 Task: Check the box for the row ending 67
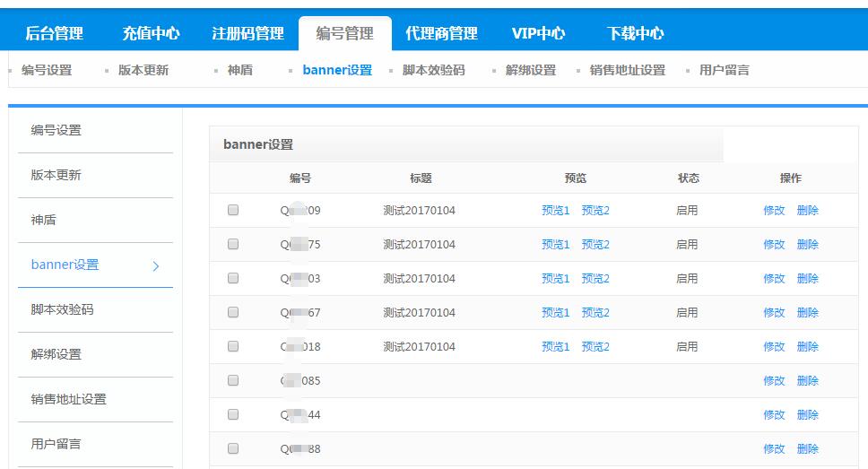233,312
